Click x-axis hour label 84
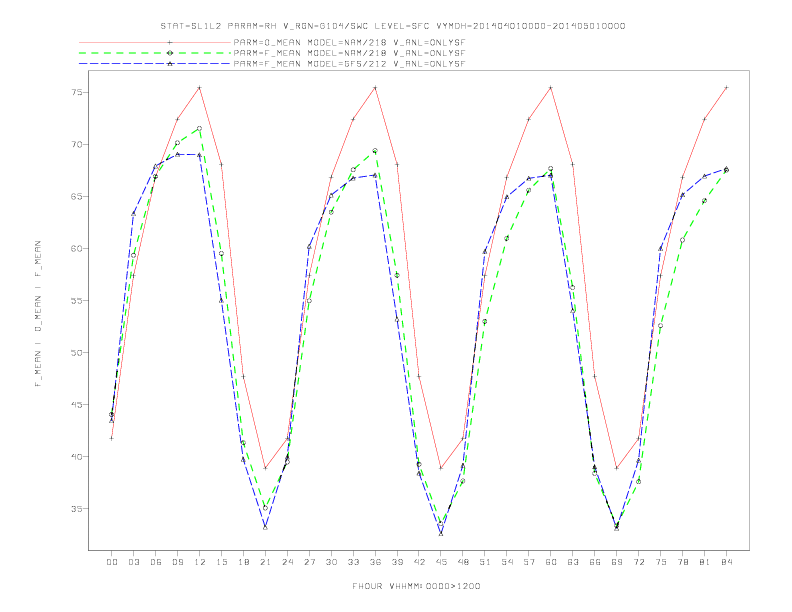The image size is (792, 612). point(727,562)
